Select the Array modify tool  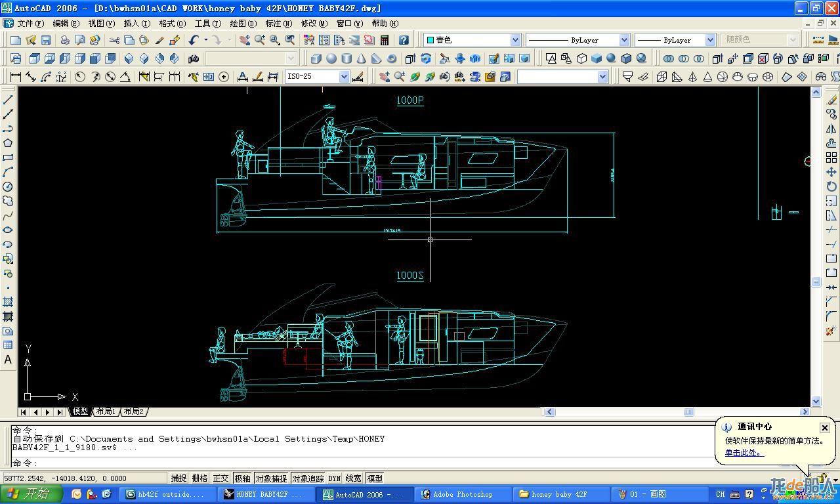(831, 157)
